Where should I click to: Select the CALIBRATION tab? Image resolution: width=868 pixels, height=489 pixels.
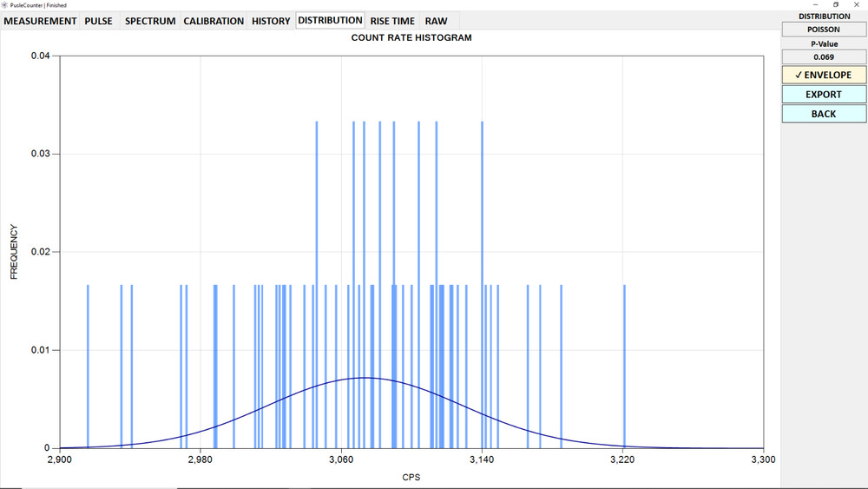click(x=214, y=21)
